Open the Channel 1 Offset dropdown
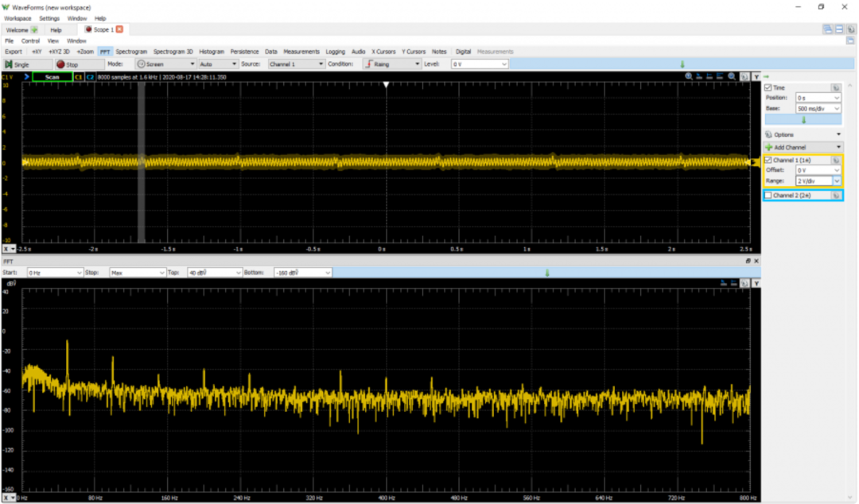Viewport: 859px width, 504px height. 818,170
